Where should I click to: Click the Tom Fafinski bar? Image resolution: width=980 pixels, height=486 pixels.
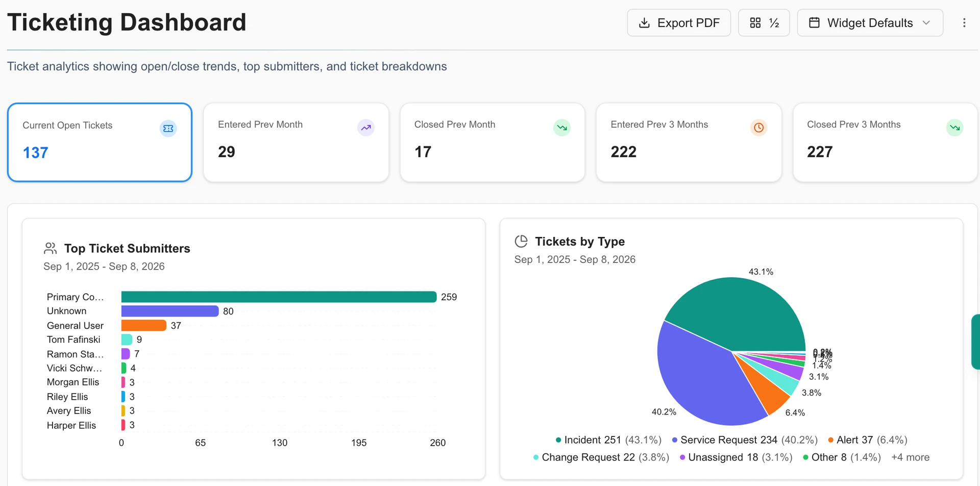coord(127,339)
